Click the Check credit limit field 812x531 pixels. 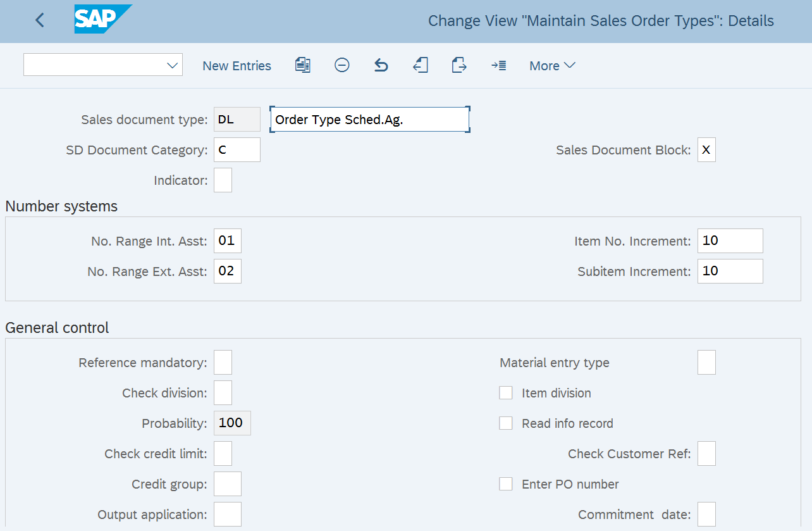223,454
